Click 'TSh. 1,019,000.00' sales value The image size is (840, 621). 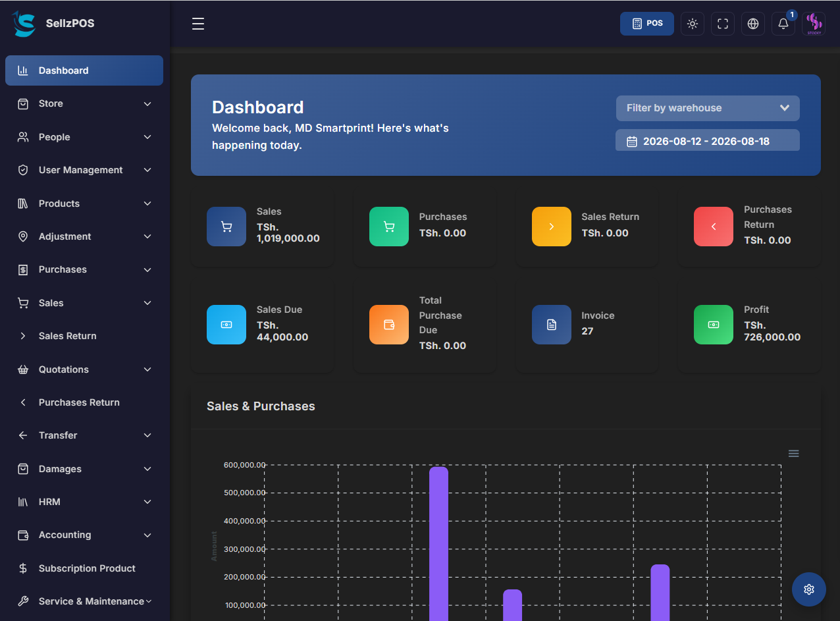click(x=288, y=232)
